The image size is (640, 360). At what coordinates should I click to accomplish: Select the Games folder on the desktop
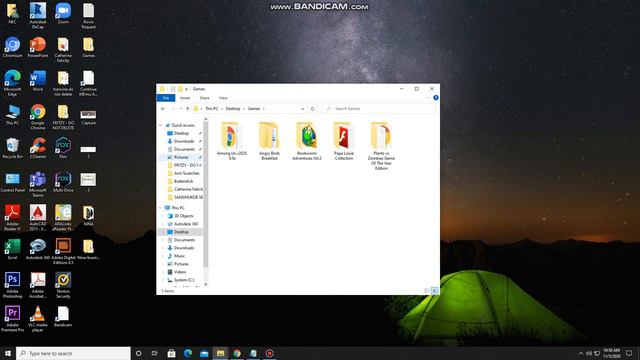(x=88, y=47)
